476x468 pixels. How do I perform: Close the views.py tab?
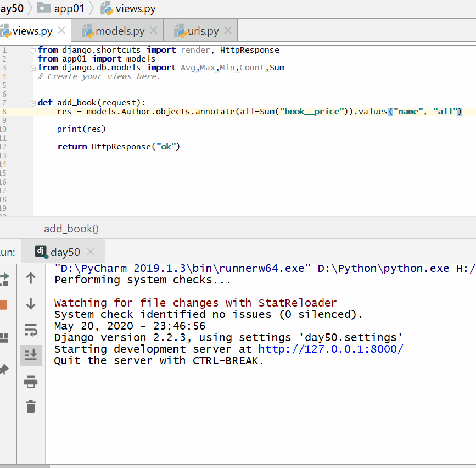coord(61,31)
